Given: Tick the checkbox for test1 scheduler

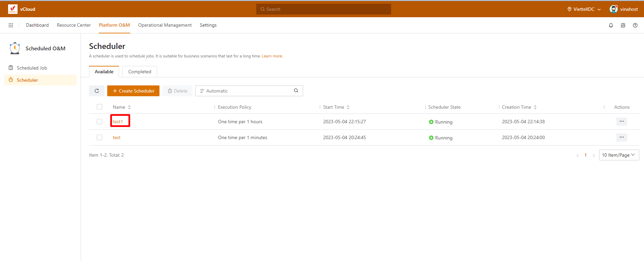Looking at the screenshot, I should (x=99, y=122).
